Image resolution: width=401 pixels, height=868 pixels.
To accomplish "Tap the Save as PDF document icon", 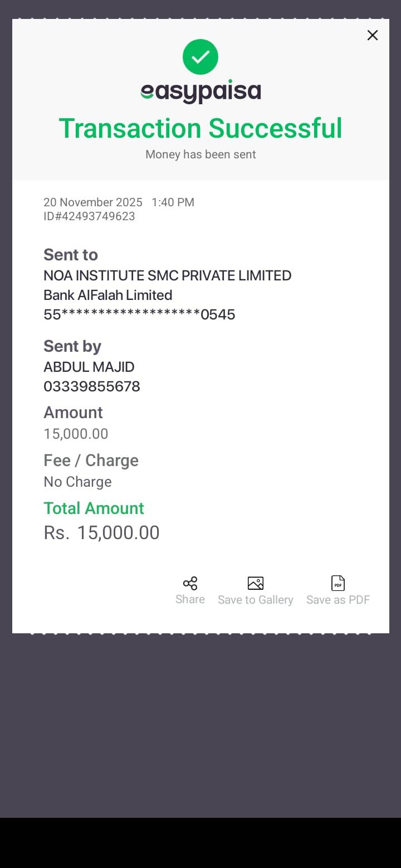I will coord(338,584).
